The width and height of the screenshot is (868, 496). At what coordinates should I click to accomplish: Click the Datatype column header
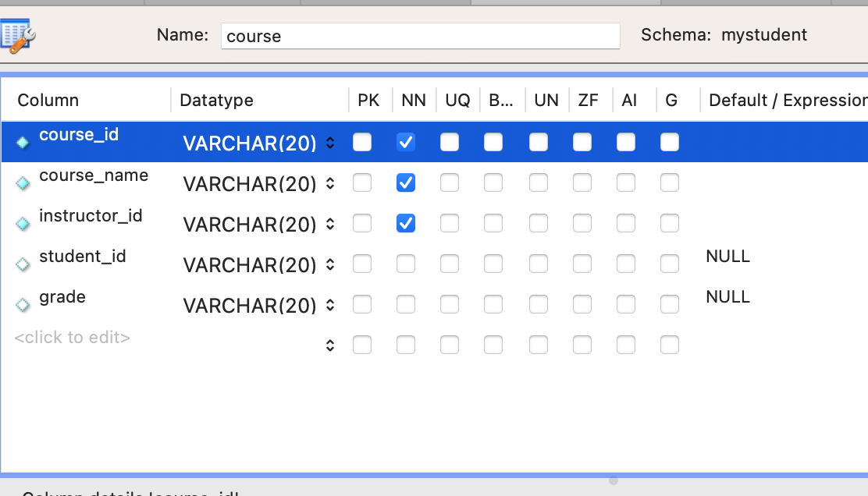216,100
